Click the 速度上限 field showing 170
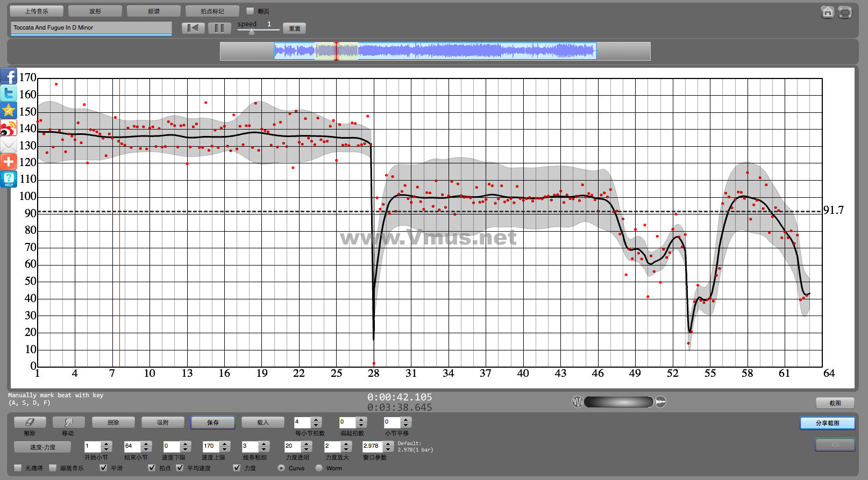Viewport: 868px width, 480px height. [x=212, y=446]
